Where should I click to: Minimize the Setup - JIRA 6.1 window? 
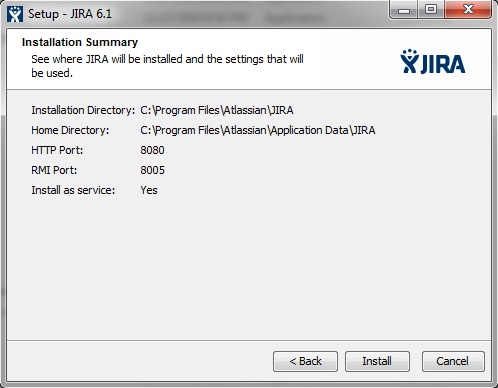pyautogui.click(x=404, y=10)
